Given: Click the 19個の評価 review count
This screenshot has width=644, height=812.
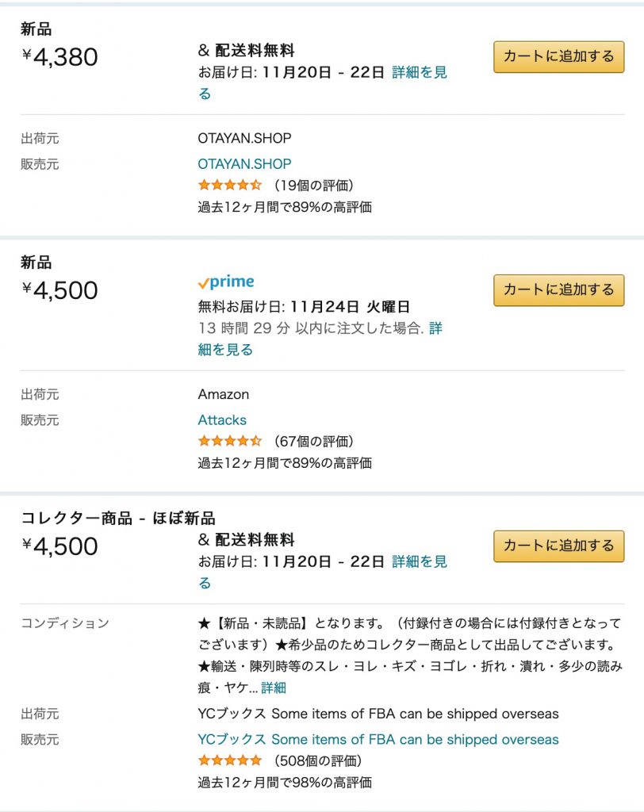Looking at the screenshot, I should click(314, 186).
